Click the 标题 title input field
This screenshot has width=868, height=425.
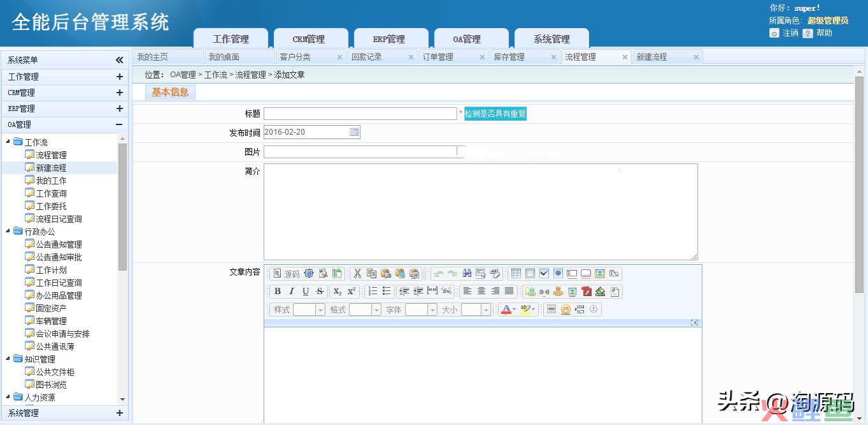click(361, 114)
